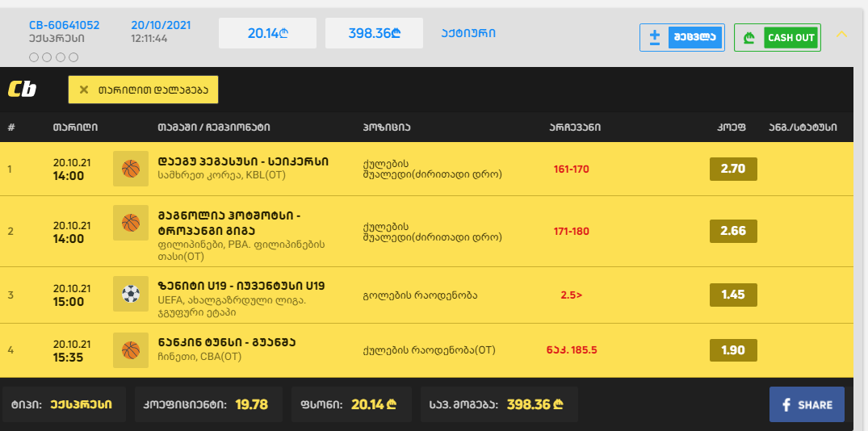Click the 161-170 selection value
Viewport: 868px width, 431px height.
(572, 169)
